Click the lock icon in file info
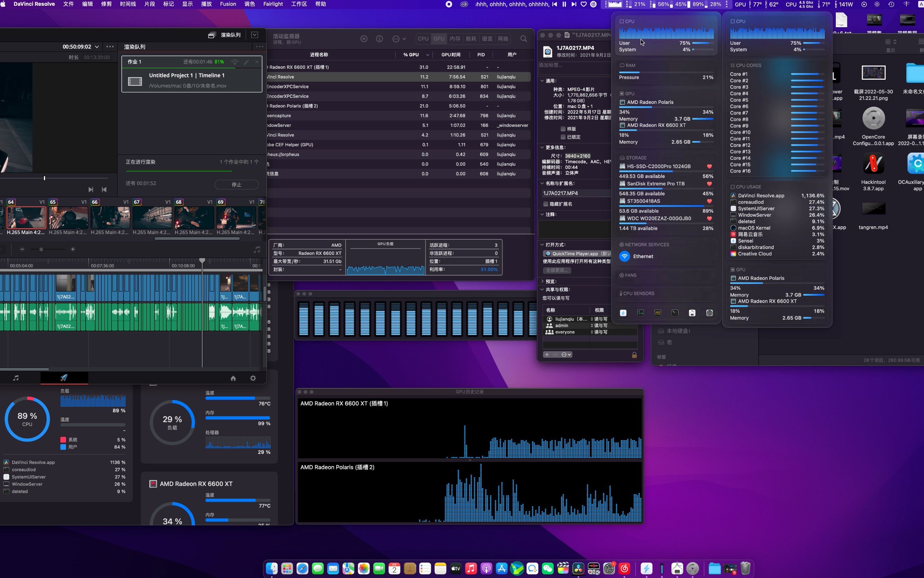Image resolution: width=924 pixels, height=578 pixels. [634, 355]
